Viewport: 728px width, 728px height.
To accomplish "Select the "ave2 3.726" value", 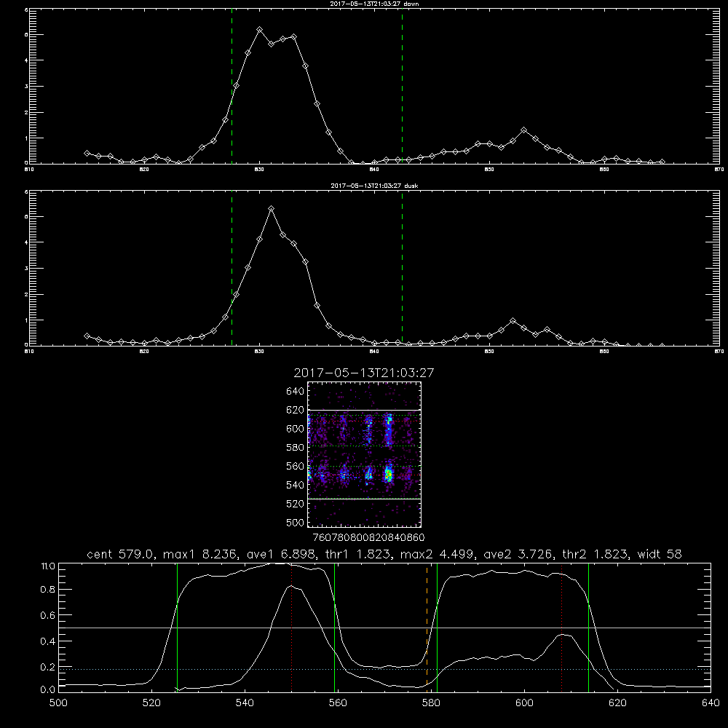I will pos(517,554).
